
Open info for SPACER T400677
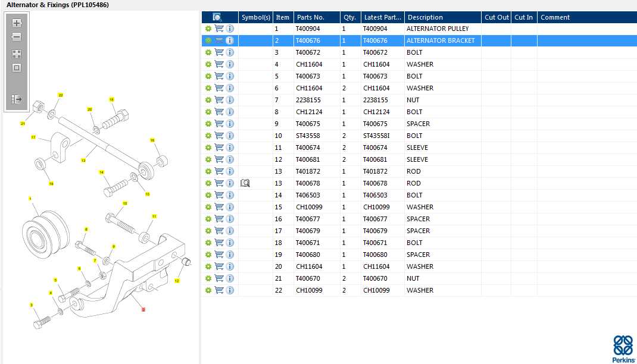click(x=230, y=219)
